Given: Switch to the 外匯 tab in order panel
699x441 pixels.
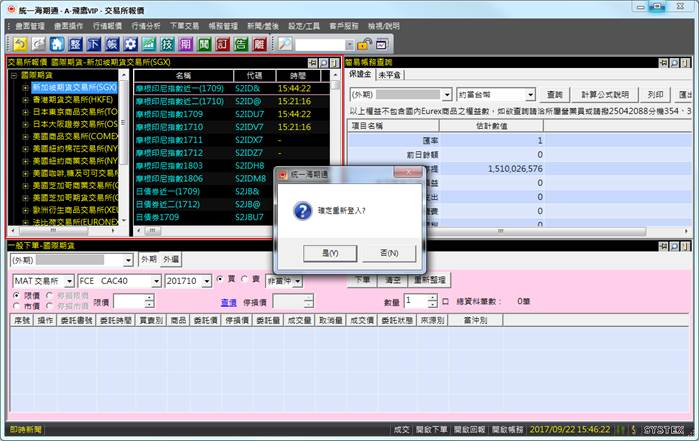Looking at the screenshot, I should (x=171, y=259).
